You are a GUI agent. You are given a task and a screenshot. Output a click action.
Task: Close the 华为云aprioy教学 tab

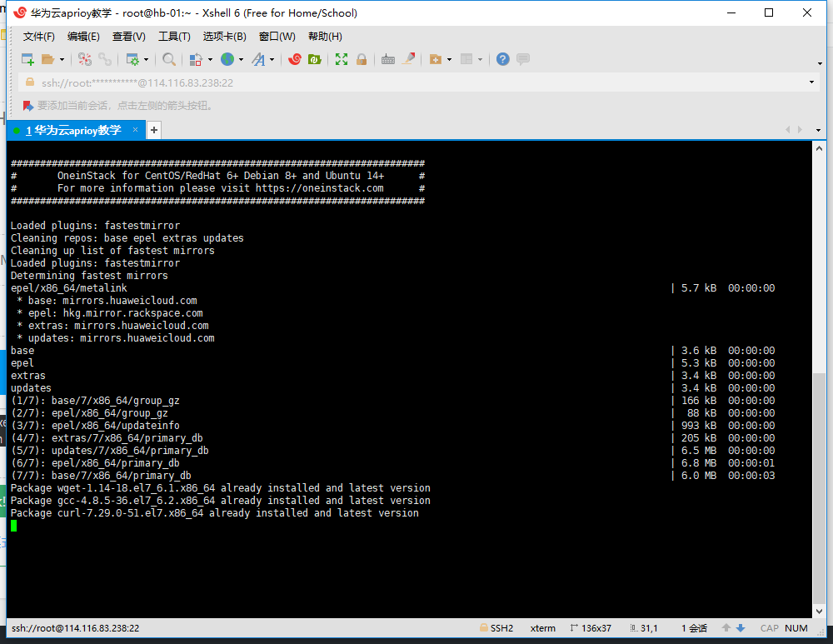136,130
